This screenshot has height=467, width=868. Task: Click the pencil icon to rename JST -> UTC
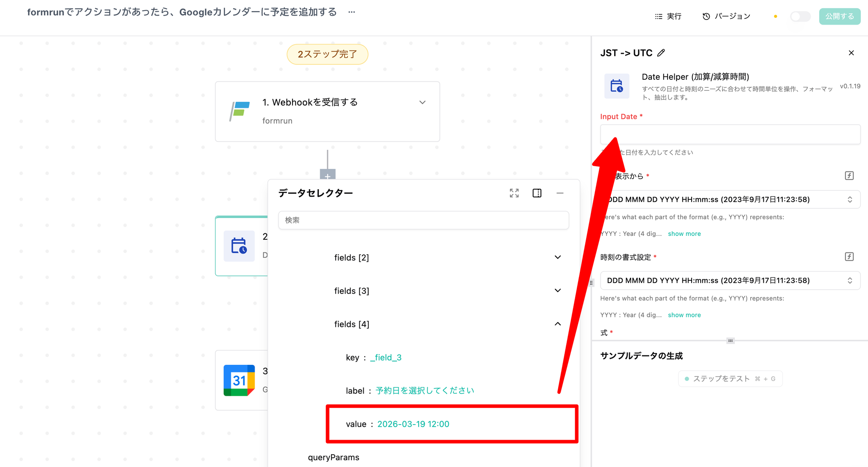point(661,53)
